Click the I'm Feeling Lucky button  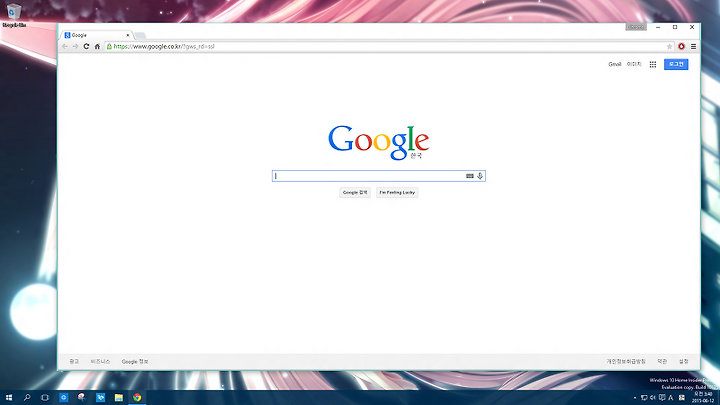point(397,192)
